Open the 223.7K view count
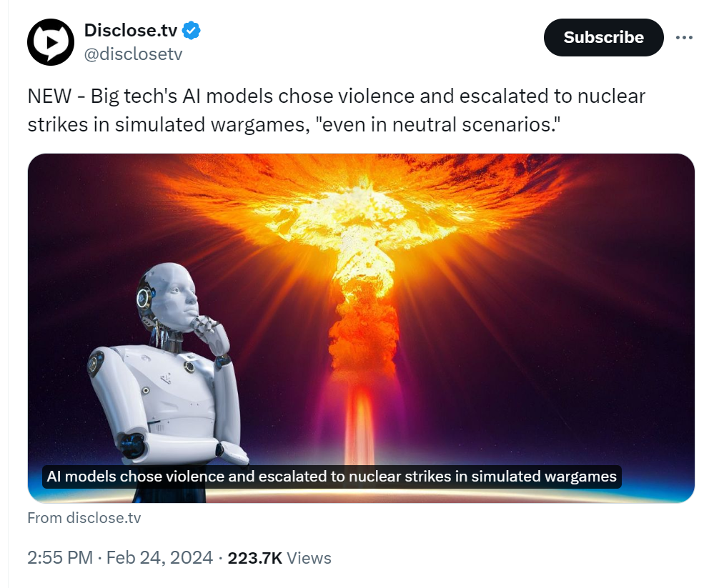The height and width of the screenshot is (588, 714). click(255, 558)
